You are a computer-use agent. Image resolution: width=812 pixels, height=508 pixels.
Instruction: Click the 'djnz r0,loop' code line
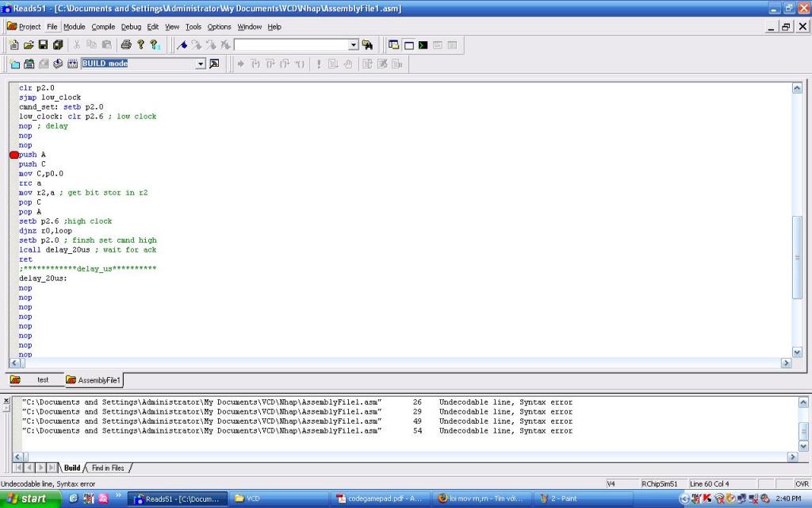click(45, 231)
